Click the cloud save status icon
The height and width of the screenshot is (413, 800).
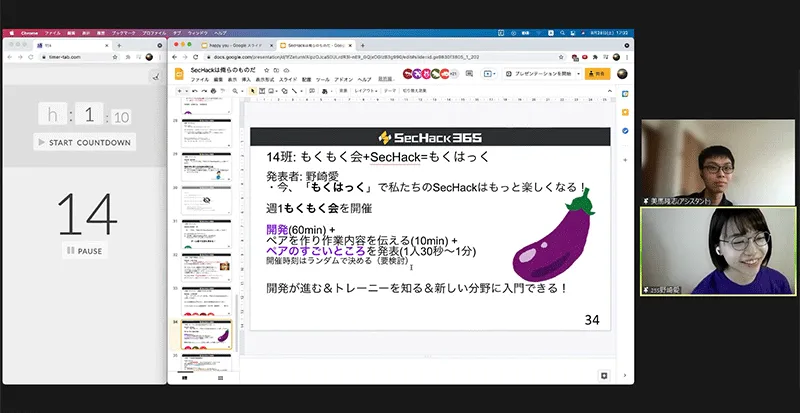tap(286, 70)
